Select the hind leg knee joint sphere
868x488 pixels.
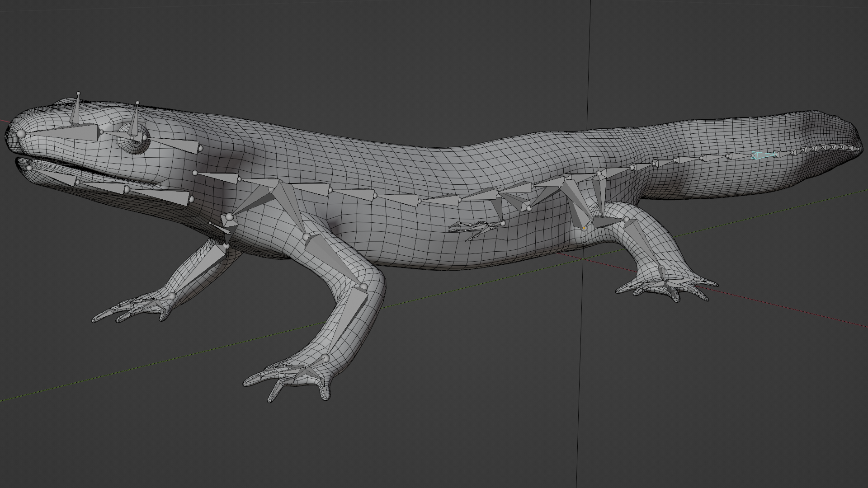[x=627, y=220]
